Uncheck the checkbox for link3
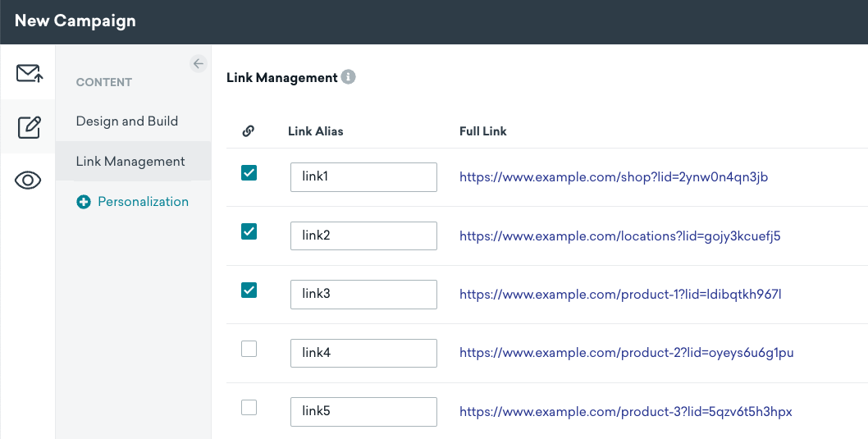 [x=249, y=290]
